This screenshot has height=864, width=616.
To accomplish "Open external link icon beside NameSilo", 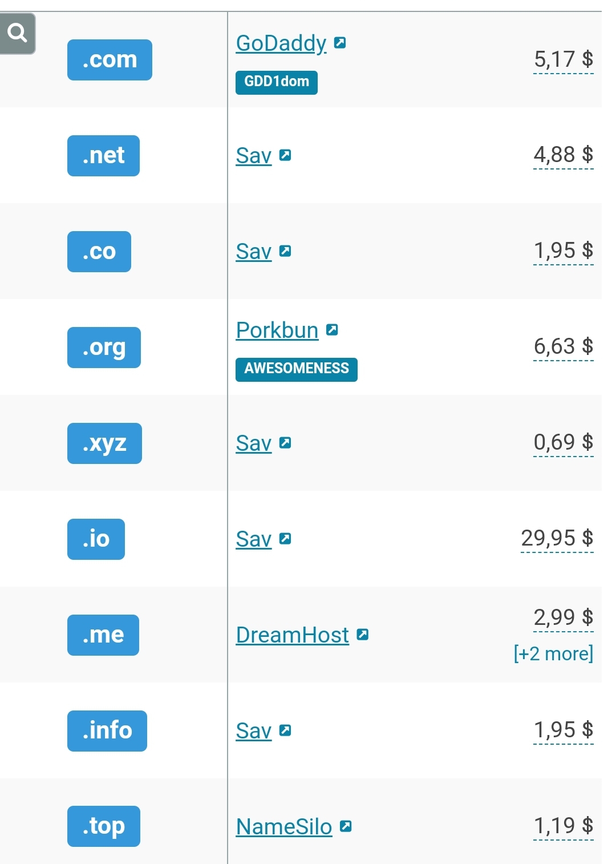I will [x=346, y=826].
